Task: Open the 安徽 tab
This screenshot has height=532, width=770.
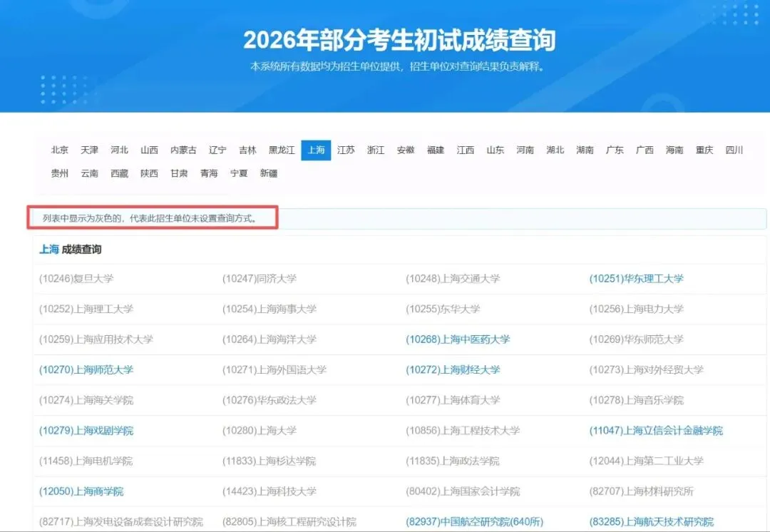Action: 406,150
